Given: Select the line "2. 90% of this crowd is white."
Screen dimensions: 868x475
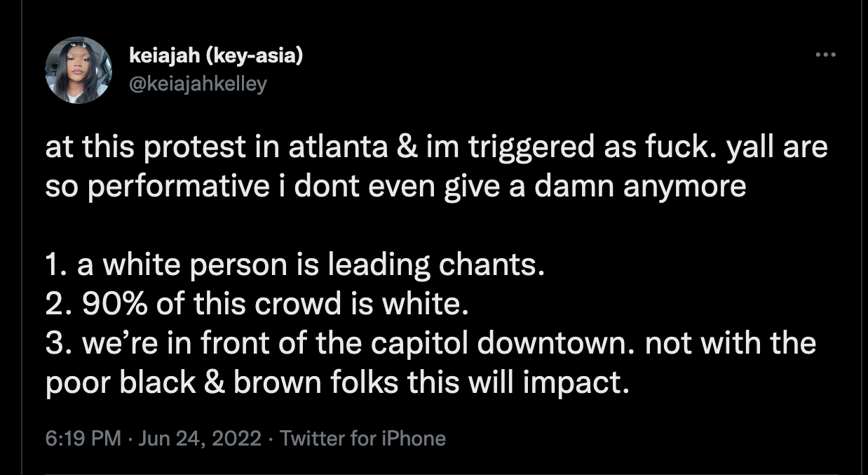Looking at the screenshot, I should pos(256,305).
